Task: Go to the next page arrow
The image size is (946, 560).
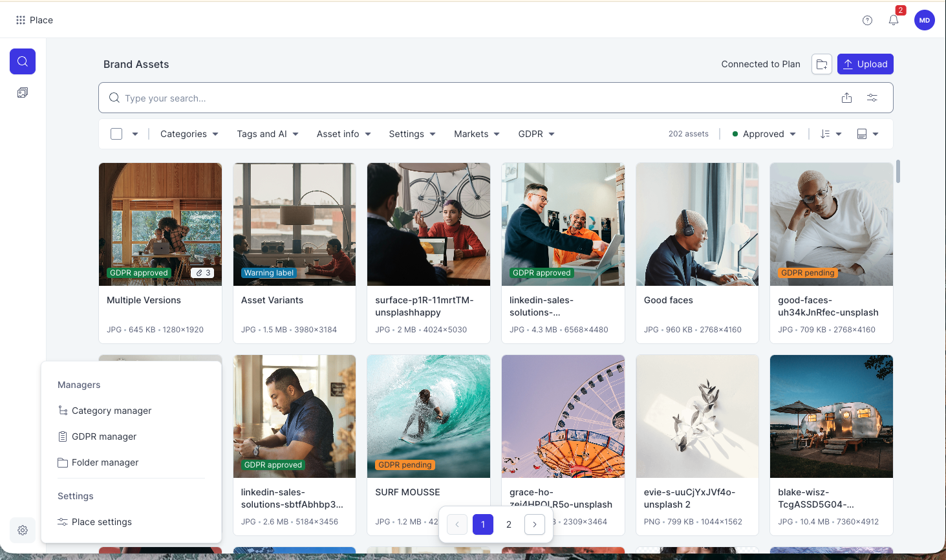Action: (535, 524)
